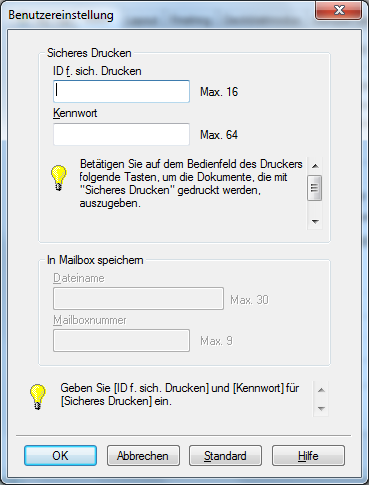Open help with the Hilfe button
The width and height of the screenshot is (369, 485).
[x=308, y=456]
